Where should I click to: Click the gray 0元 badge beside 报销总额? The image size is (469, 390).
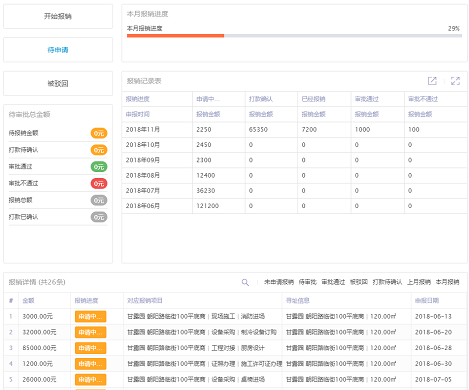click(x=99, y=200)
